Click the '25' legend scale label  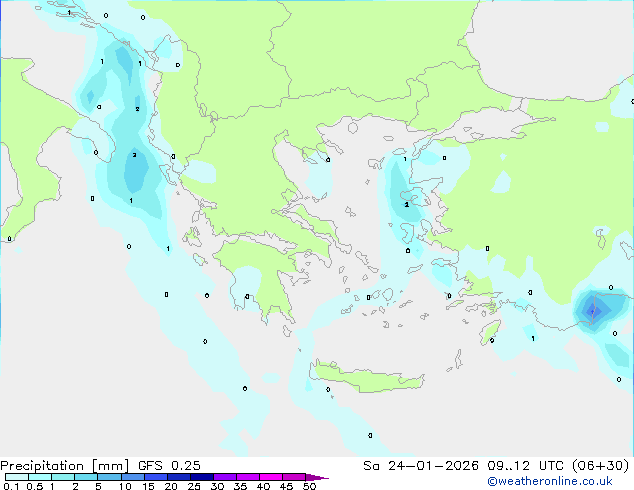[194, 486]
